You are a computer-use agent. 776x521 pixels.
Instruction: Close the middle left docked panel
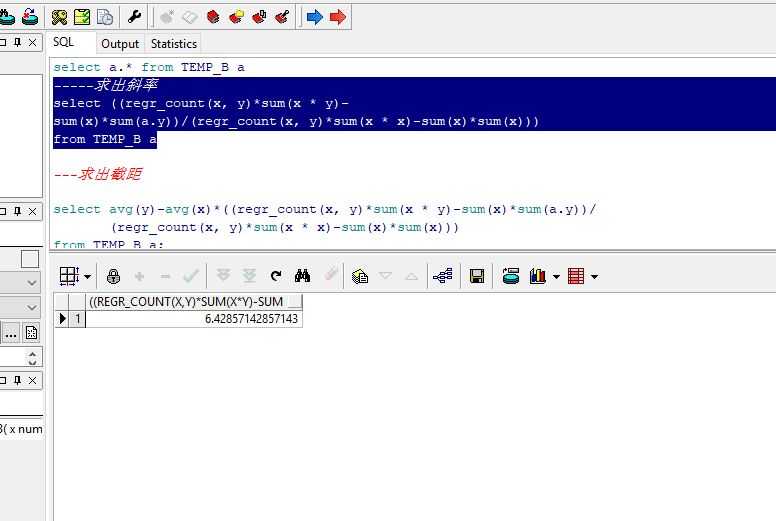pos(32,212)
